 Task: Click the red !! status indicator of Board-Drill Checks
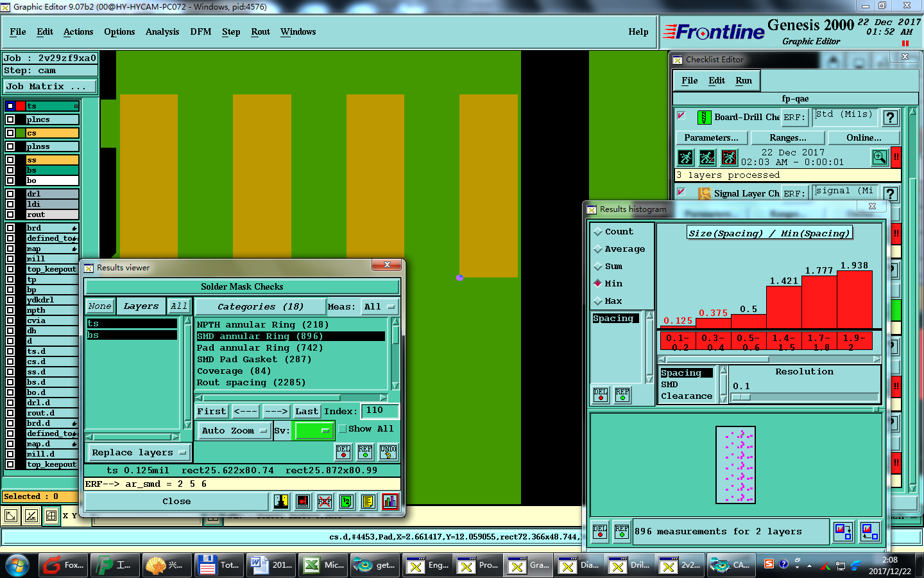coord(896,157)
